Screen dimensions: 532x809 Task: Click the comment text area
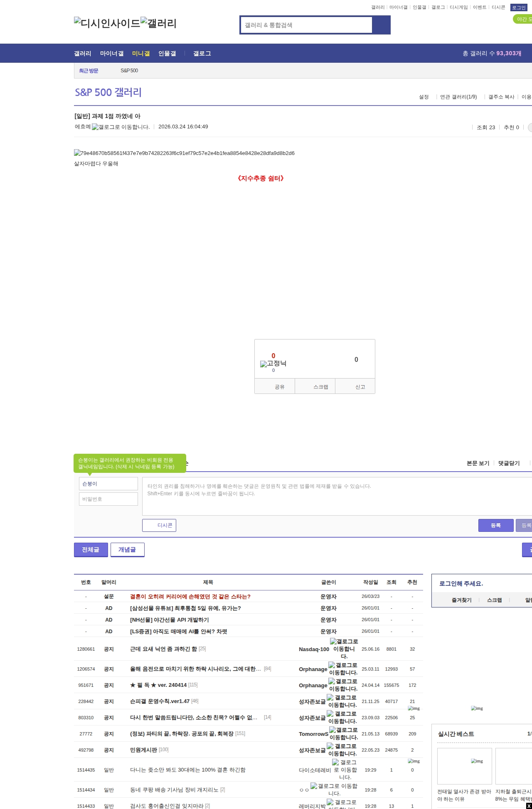point(337,496)
